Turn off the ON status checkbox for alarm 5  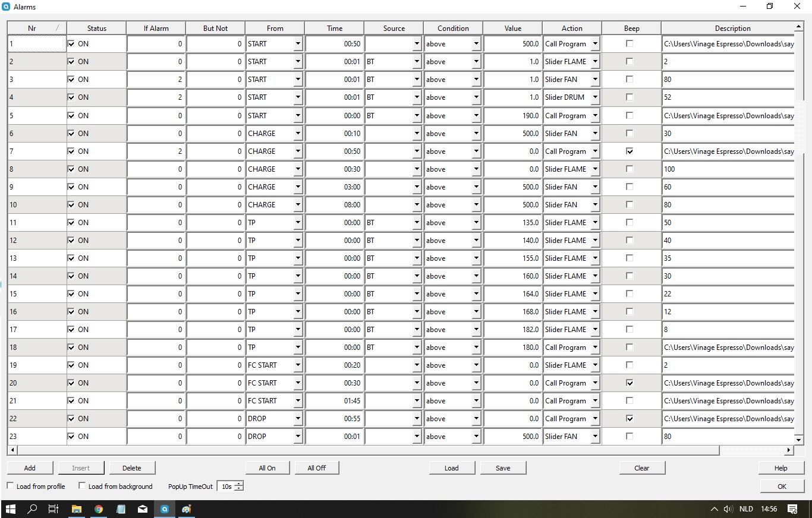71,115
